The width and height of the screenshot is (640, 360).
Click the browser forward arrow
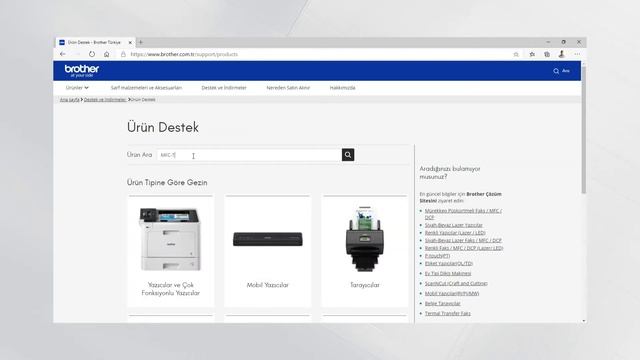click(x=77, y=54)
